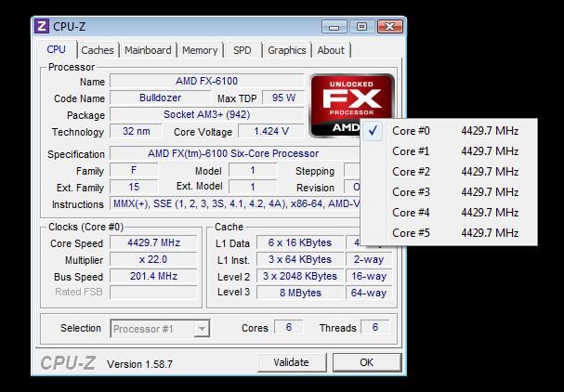Click the Level 2 associativity 16-way

(369, 276)
